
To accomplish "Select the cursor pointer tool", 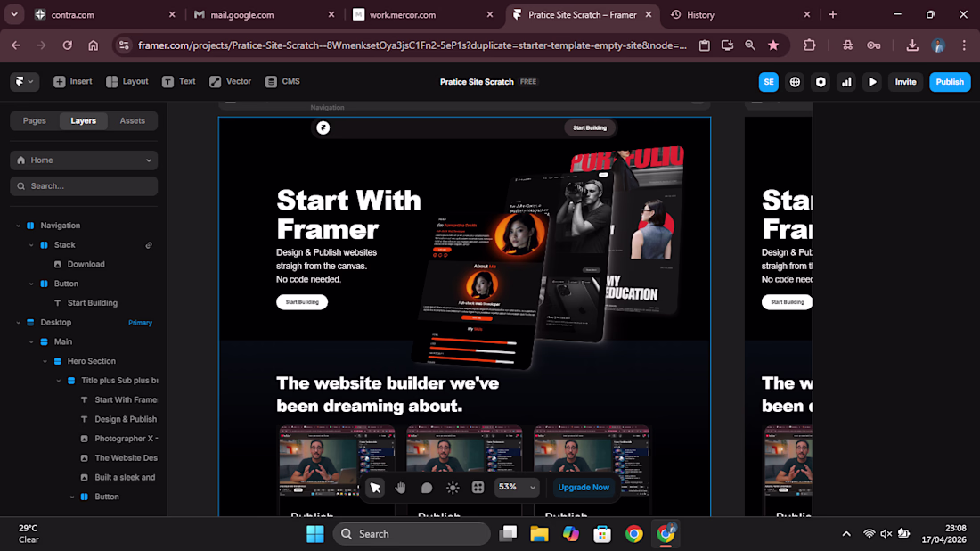I will [375, 487].
